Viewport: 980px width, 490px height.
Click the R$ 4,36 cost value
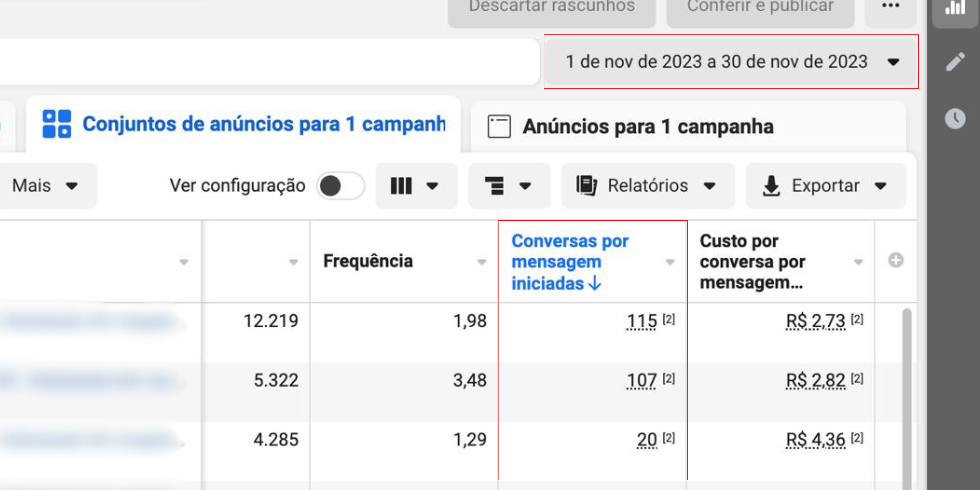pos(816,440)
